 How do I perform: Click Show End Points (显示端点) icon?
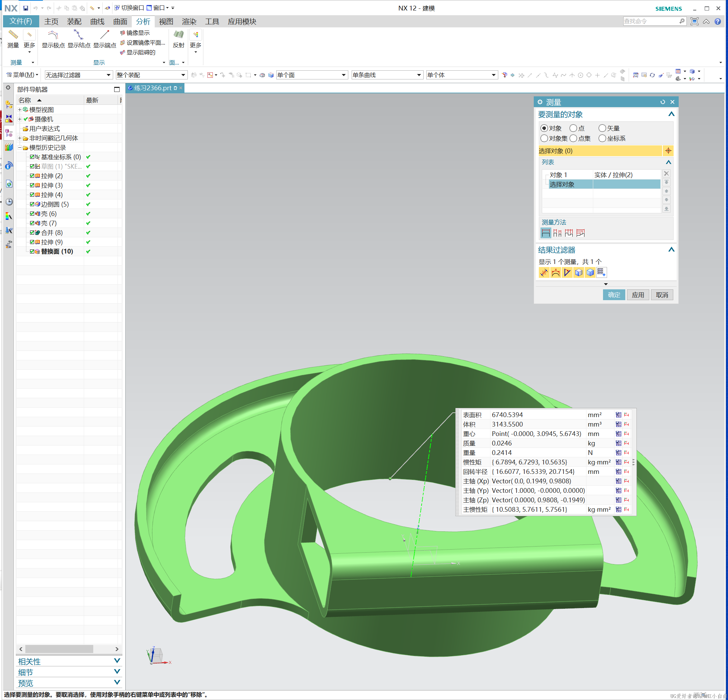coord(104,35)
